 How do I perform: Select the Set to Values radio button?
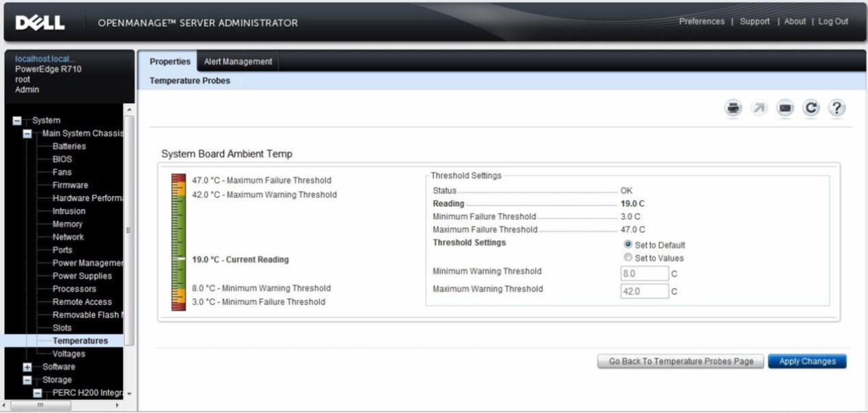pyautogui.click(x=628, y=258)
